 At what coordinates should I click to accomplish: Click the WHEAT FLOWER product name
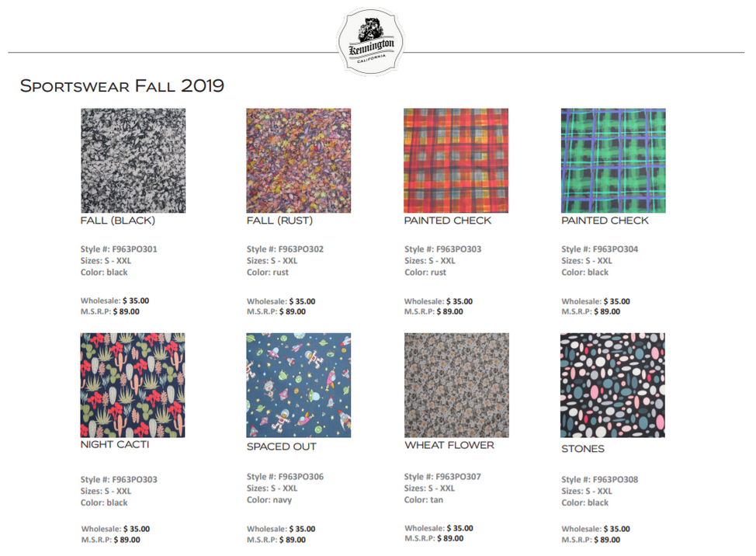click(x=449, y=445)
